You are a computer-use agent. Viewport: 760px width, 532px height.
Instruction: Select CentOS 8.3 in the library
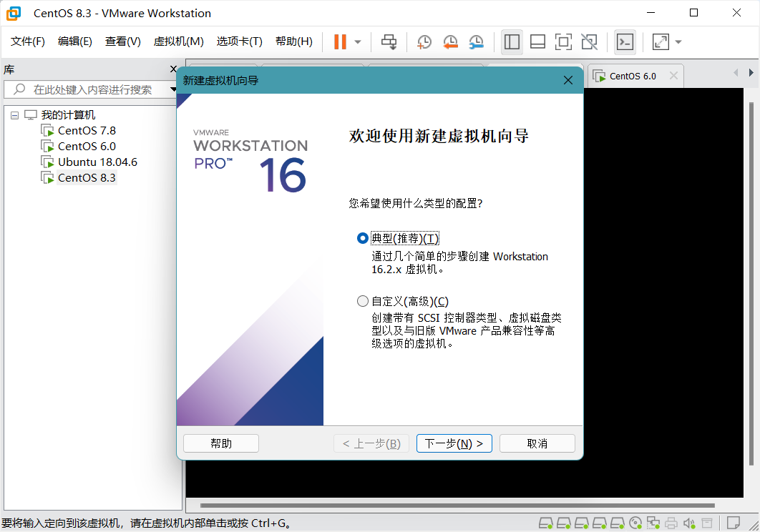coord(87,178)
